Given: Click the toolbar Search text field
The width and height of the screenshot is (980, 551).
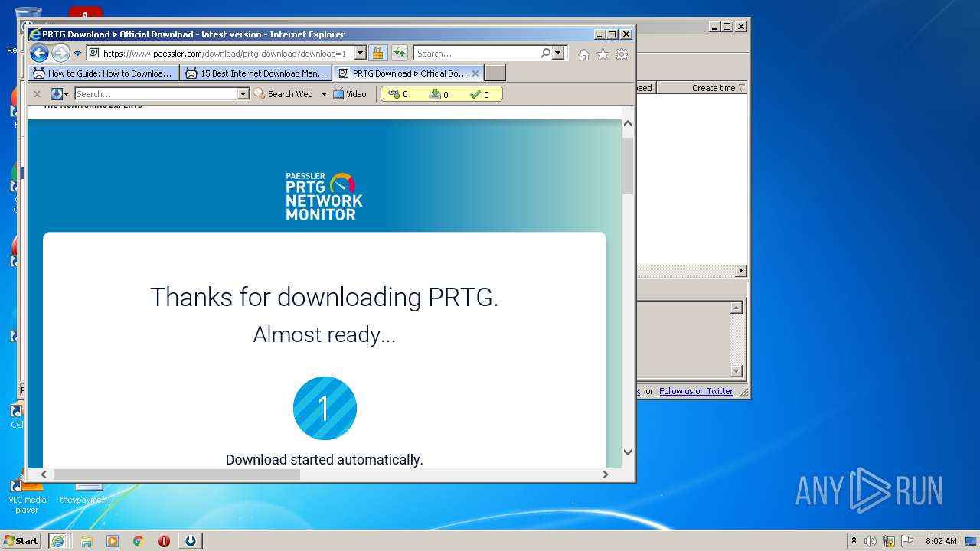Looking at the screenshot, I should point(156,94).
